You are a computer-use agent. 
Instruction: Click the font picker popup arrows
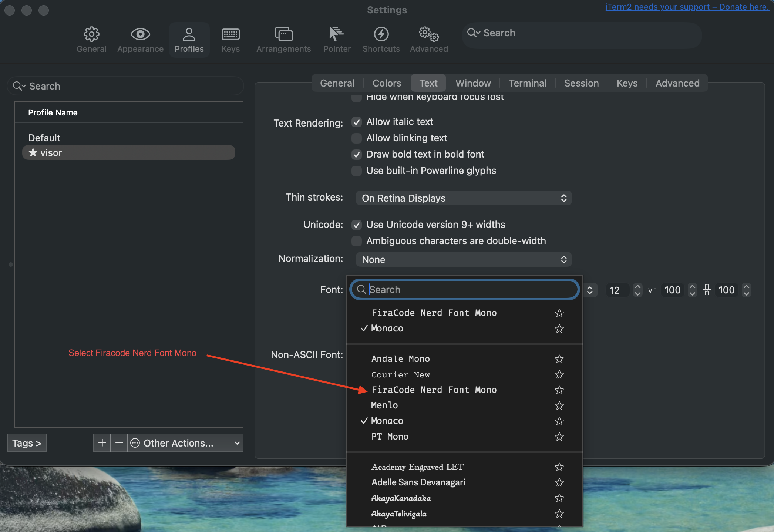[x=590, y=290]
